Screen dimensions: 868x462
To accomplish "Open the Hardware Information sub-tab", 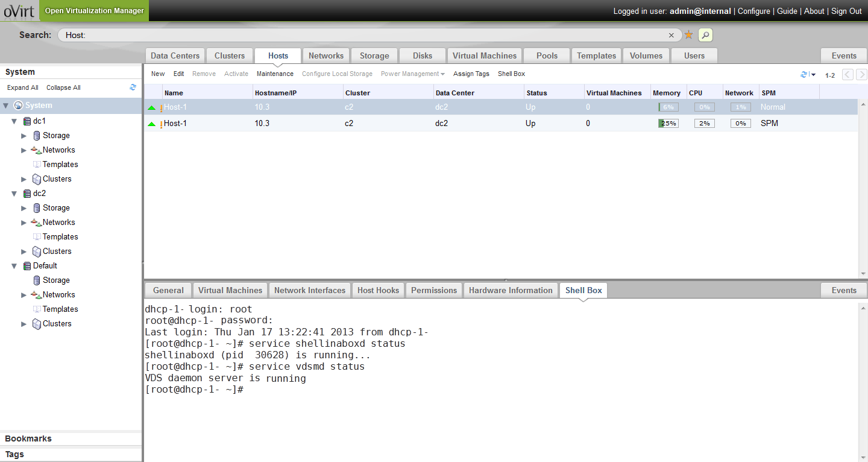I will [510, 290].
